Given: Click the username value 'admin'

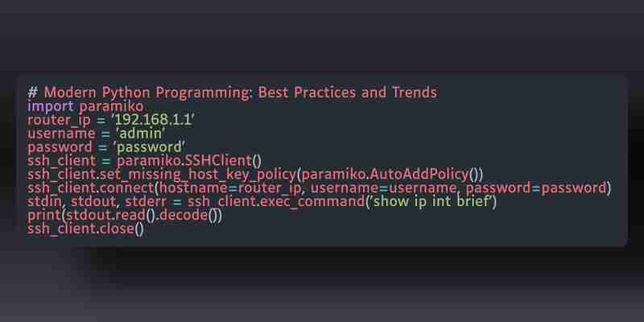Looking at the screenshot, I should (141, 134).
